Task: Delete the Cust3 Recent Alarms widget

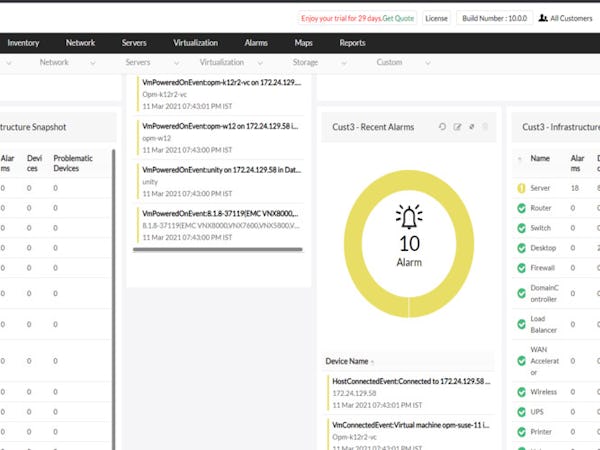Action: (x=485, y=127)
